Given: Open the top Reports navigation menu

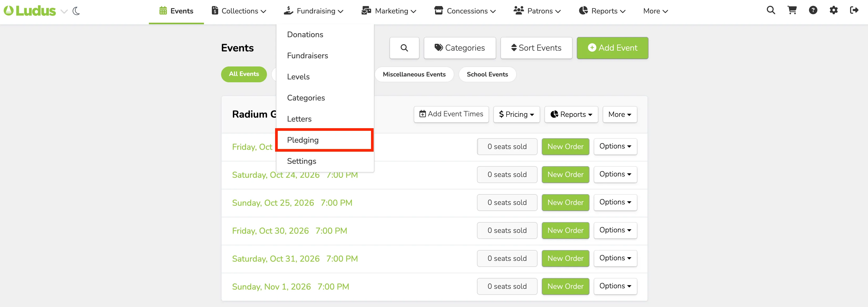Looking at the screenshot, I should point(602,11).
